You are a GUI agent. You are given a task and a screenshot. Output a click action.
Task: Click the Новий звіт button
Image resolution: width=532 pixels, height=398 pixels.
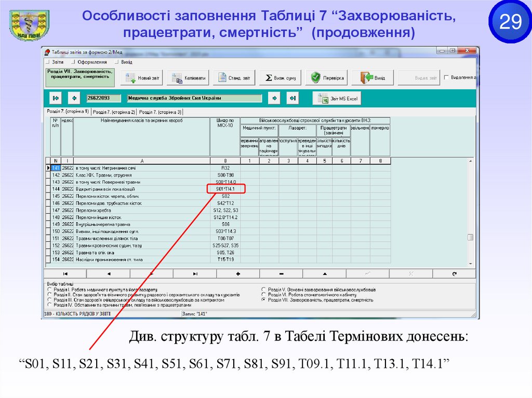(142, 78)
